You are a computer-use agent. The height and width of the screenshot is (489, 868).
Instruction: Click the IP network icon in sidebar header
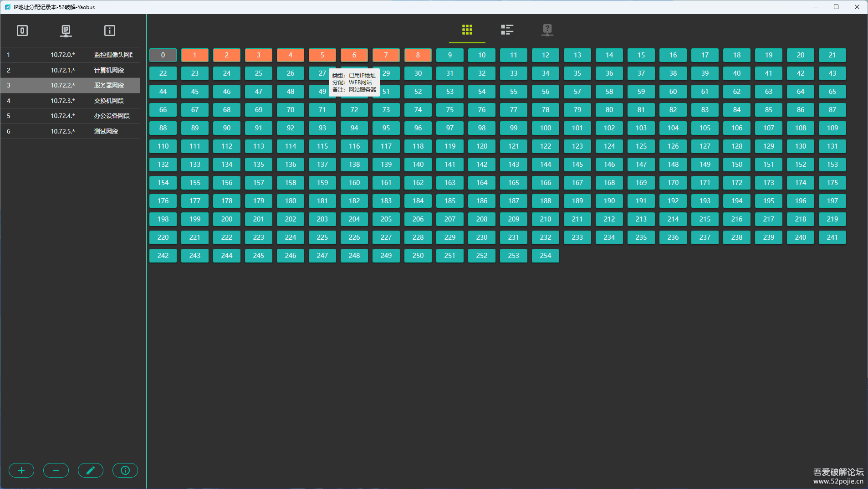[x=66, y=31]
